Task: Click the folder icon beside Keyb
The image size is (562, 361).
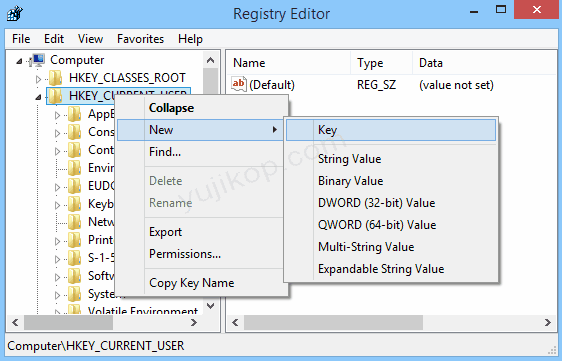Action: click(75, 204)
